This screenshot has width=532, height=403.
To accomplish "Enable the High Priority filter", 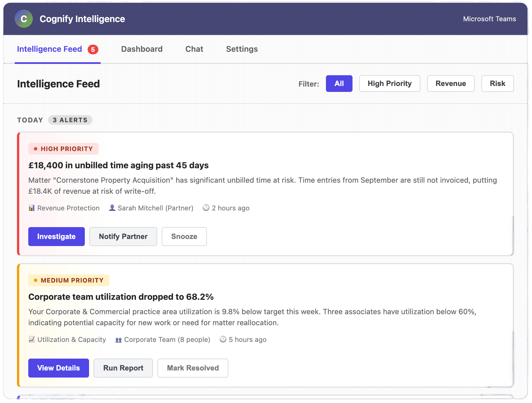I will pos(390,83).
